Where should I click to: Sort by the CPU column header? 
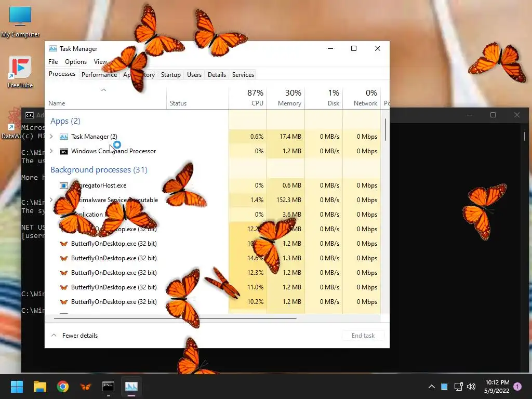[x=248, y=98]
